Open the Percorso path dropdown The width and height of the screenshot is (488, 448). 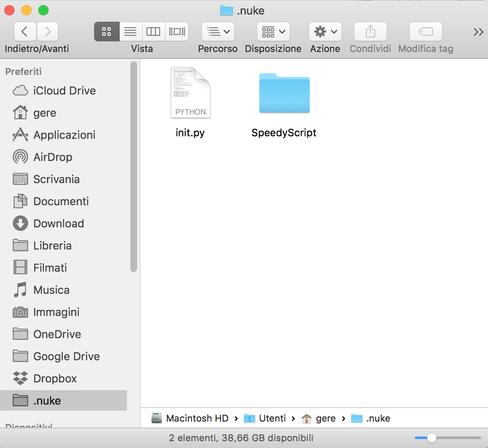218,32
